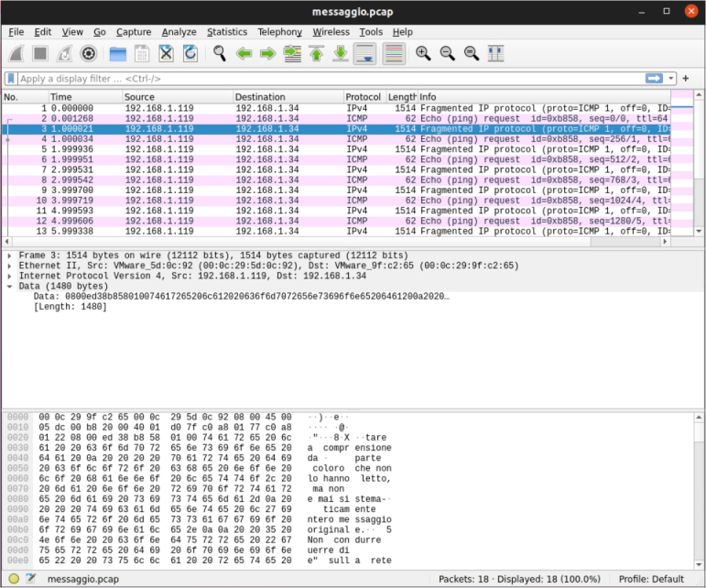
Task: Click the display filter bookmark icon
Action: 11,79
